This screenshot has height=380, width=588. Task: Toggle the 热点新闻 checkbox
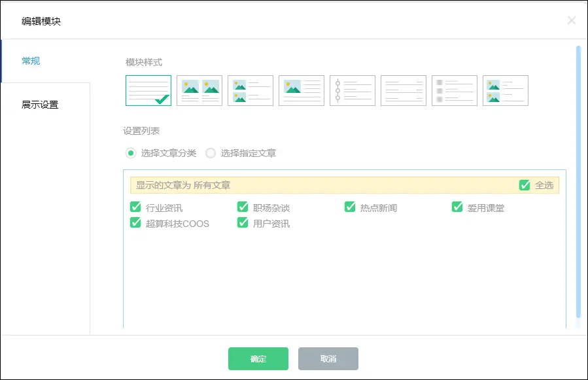[350, 207]
